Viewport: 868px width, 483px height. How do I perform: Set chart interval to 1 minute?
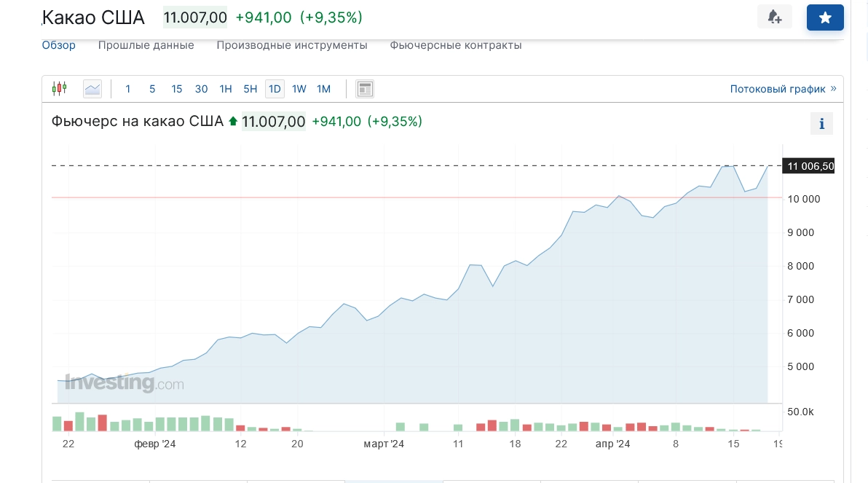(x=128, y=89)
